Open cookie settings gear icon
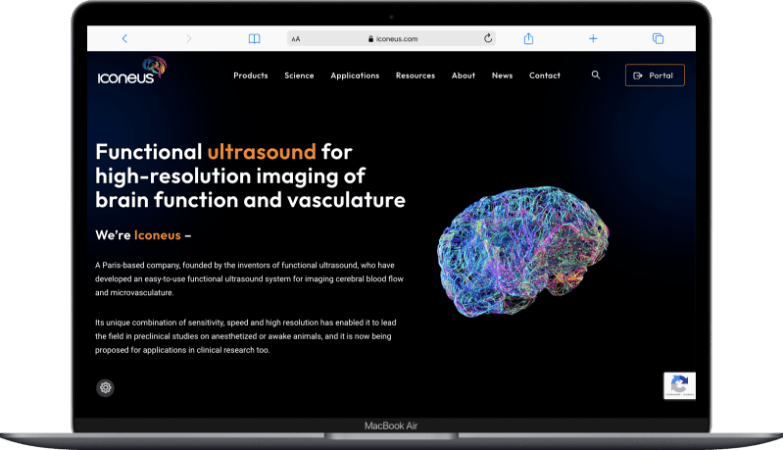This screenshot has width=783, height=450. click(105, 388)
